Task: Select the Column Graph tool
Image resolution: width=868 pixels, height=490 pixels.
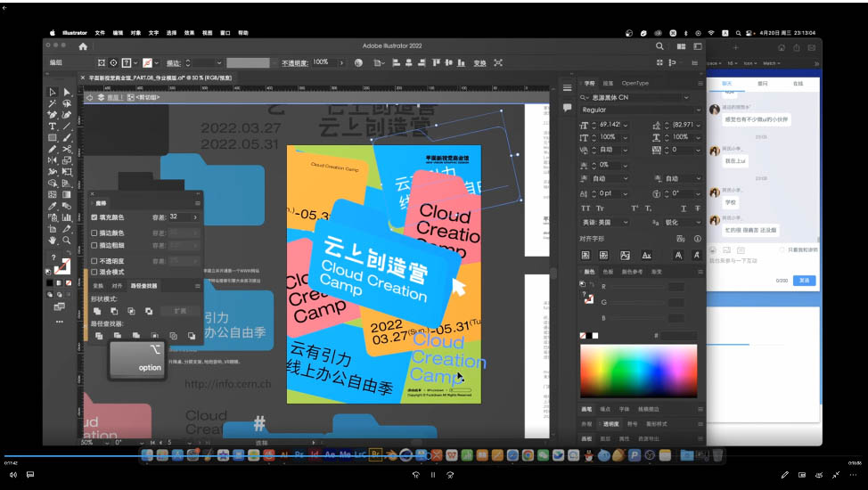Action: click(67, 217)
